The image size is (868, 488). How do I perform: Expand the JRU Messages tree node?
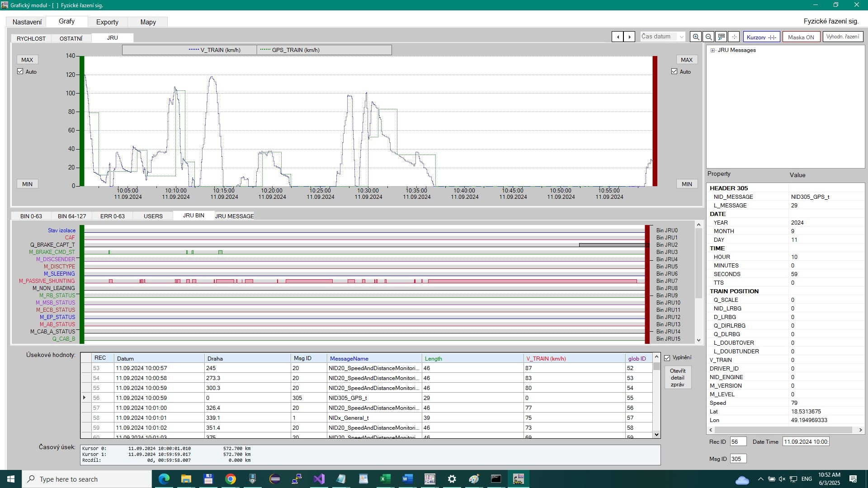tap(713, 50)
